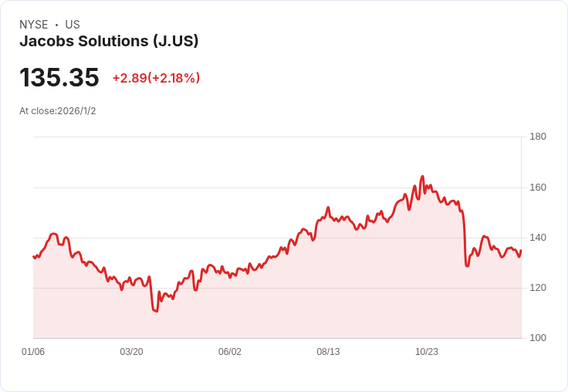Click the leftmost start of the price line
Viewport: 568px width, 392px height.
pos(34,256)
